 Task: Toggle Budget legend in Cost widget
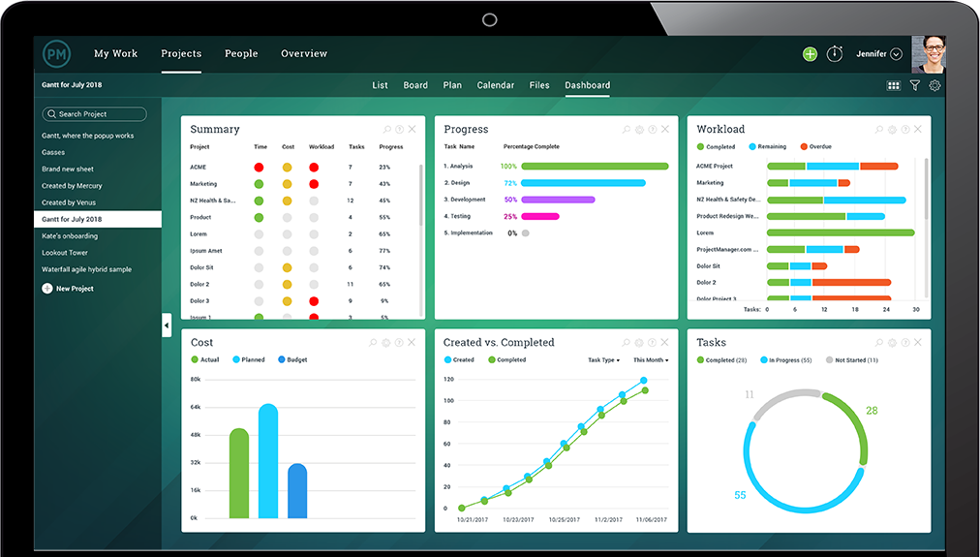pyautogui.click(x=292, y=360)
